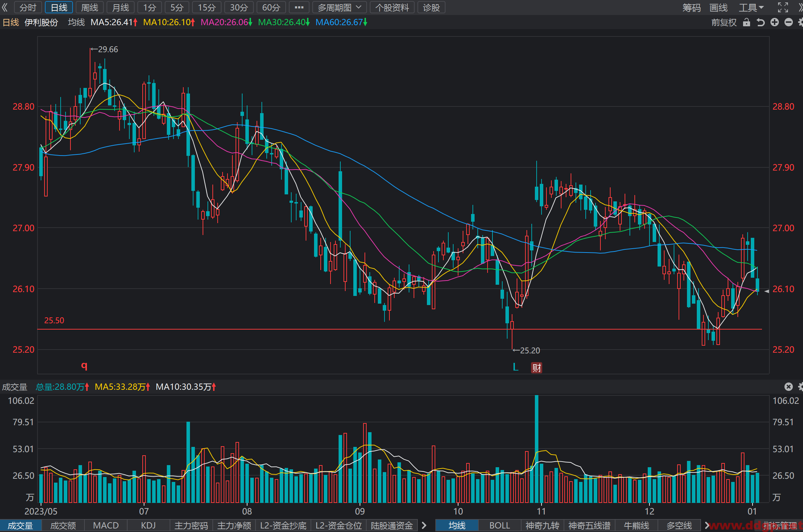The image size is (803, 532).
Task: Switch to the MACD indicator tab
Action: (106, 526)
